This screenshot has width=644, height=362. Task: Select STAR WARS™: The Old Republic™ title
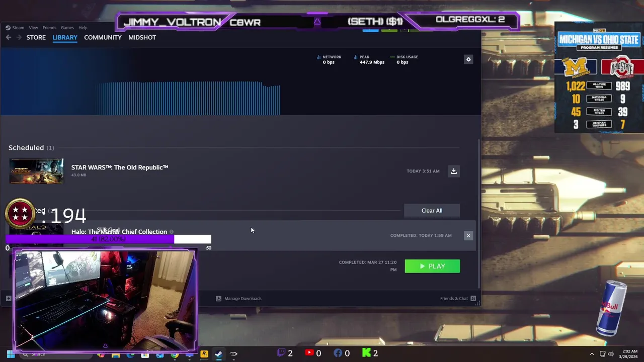tap(120, 167)
